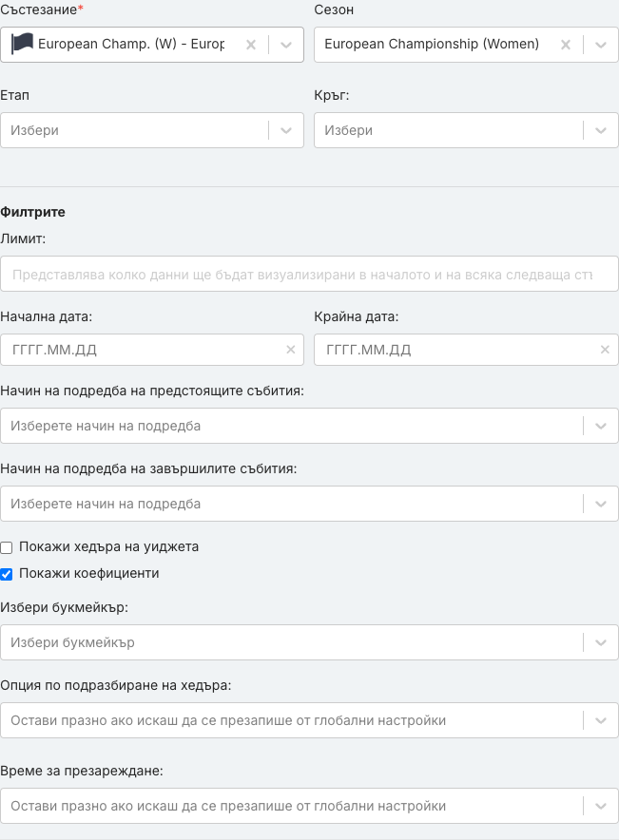Open sort order dropdown for предстоящите събития
The width and height of the screenshot is (619, 840).
click(x=601, y=426)
